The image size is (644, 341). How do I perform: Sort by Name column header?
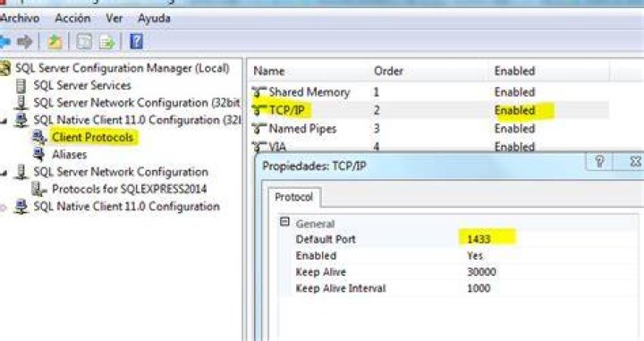point(309,71)
